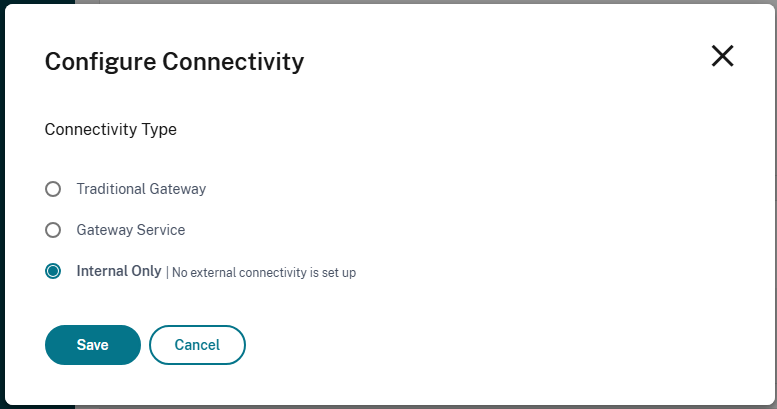This screenshot has width=777, height=409.
Task: Select the Traditional Gateway radio button
Action: click(53, 189)
